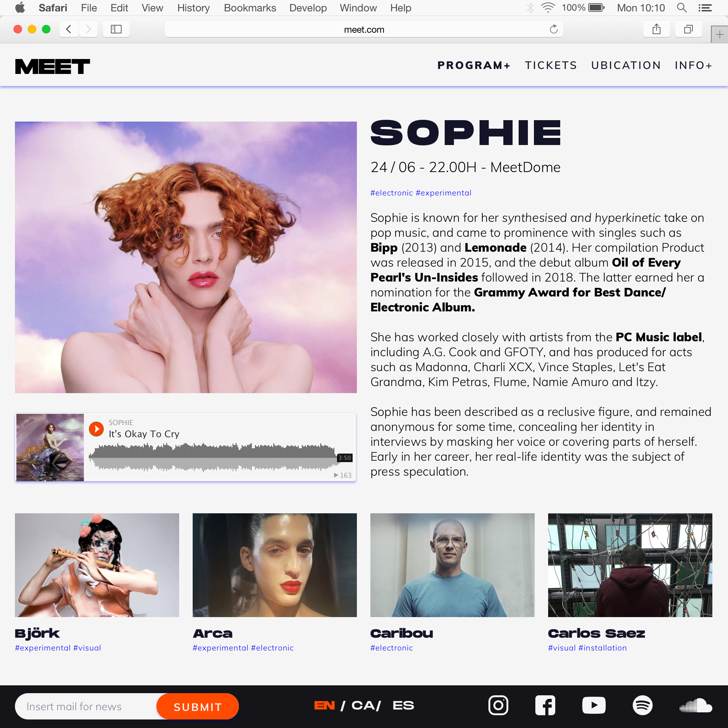Viewport: 728px width, 728px height.
Task: Open the Window menu
Action: pos(358,8)
